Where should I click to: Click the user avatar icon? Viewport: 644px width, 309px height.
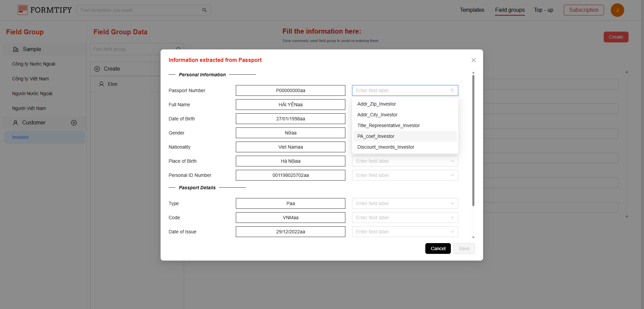(x=617, y=10)
